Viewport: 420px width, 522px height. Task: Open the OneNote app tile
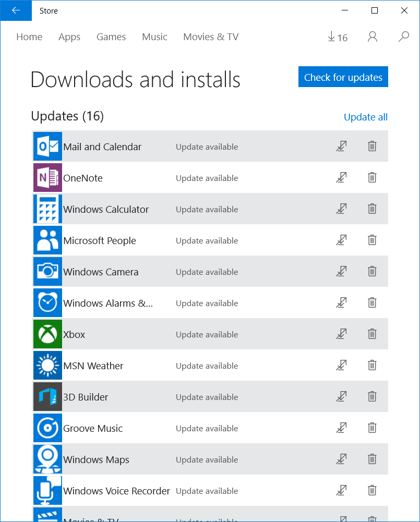47,177
